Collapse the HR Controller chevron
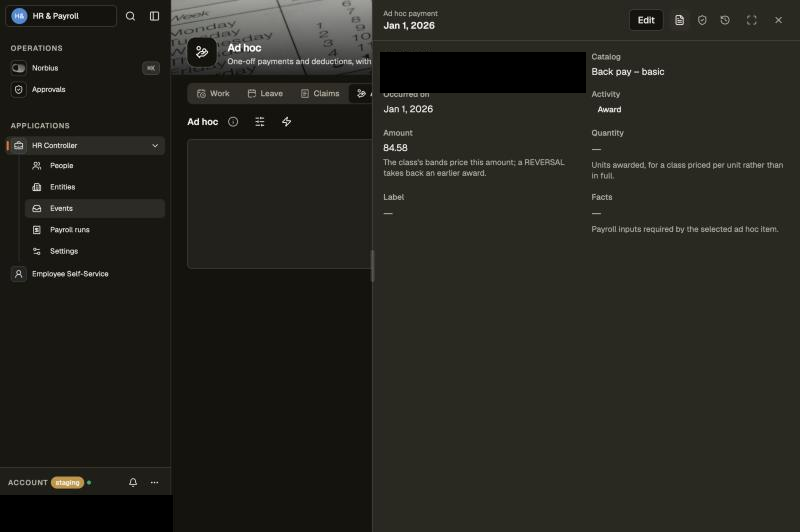 point(155,146)
